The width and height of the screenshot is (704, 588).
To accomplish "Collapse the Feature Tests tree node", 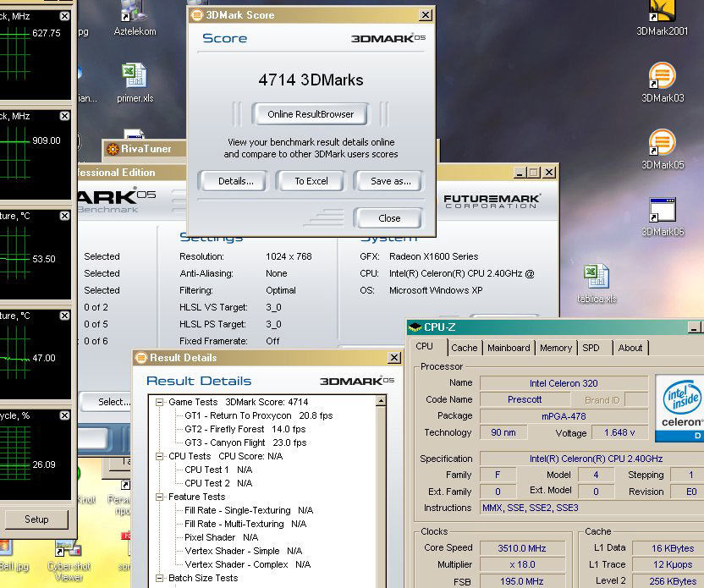I will pyautogui.click(x=158, y=497).
